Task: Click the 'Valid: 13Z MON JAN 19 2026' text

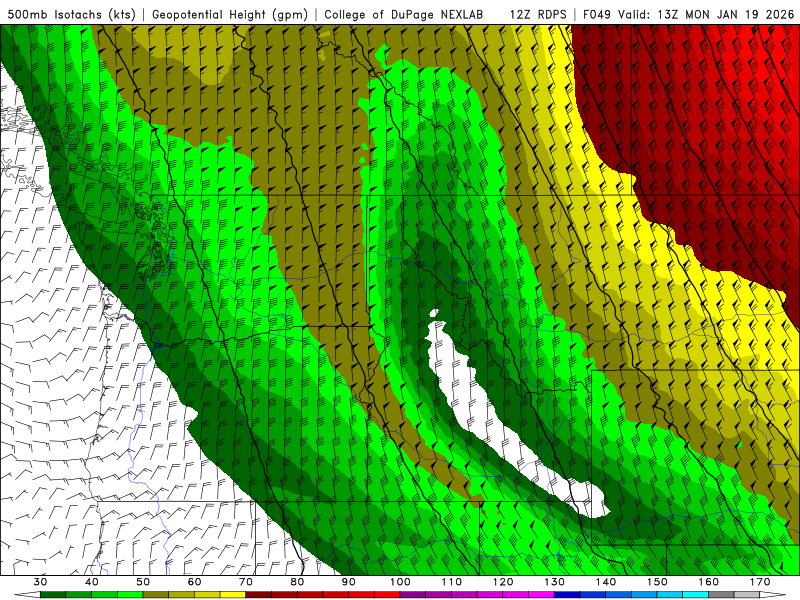Action: click(706, 14)
